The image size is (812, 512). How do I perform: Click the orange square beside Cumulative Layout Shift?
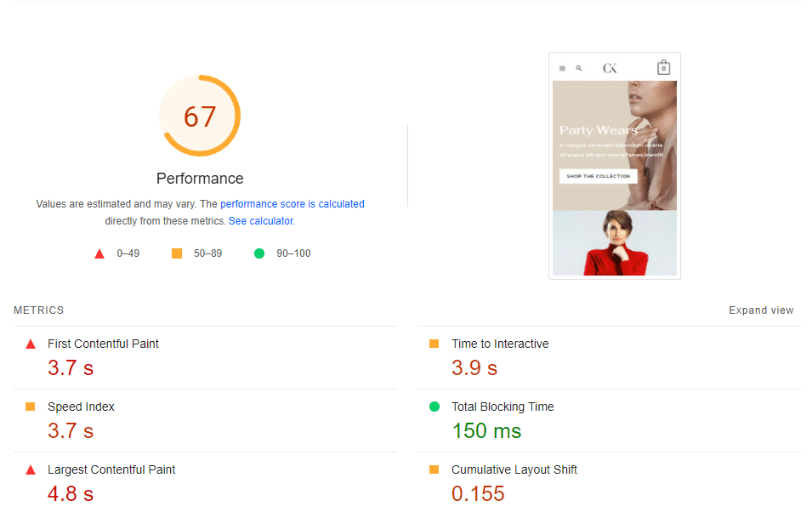click(434, 470)
